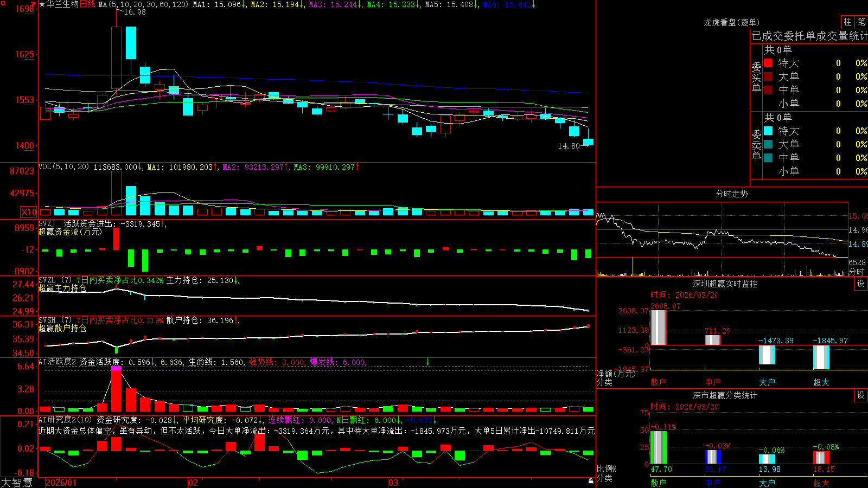Click the 近期大资金总体偏空 summary text line
This screenshot has height=488, width=868.
click(317, 431)
